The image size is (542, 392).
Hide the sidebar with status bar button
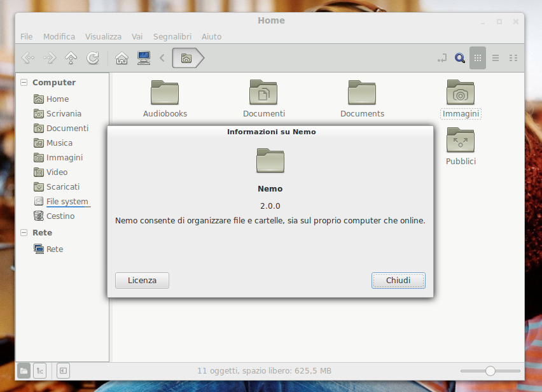coord(63,371)
